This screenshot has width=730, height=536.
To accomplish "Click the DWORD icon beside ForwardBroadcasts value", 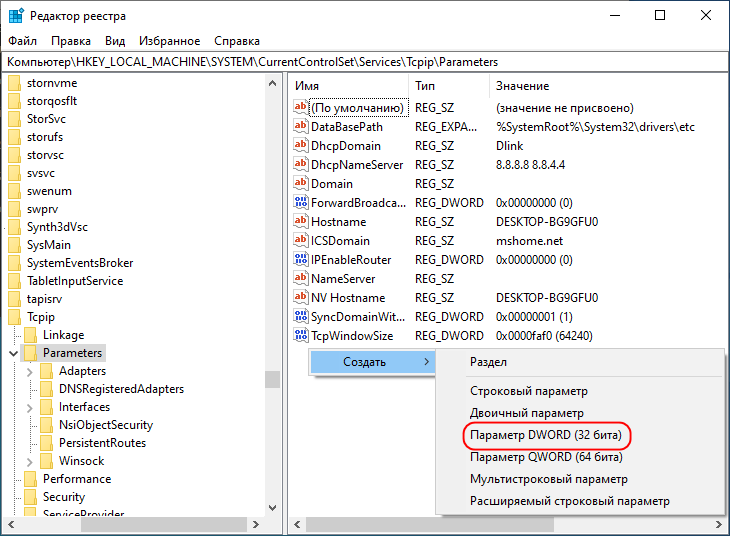I will (300, 203).
